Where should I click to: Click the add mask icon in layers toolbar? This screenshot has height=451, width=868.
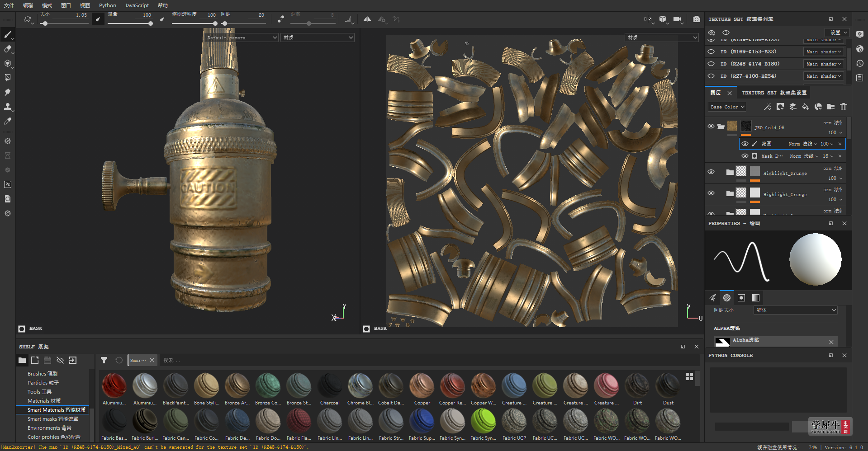pos(780,107)
